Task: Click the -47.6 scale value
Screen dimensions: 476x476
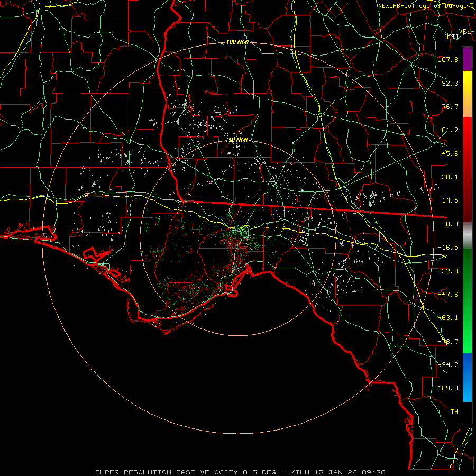Action: 448,295
